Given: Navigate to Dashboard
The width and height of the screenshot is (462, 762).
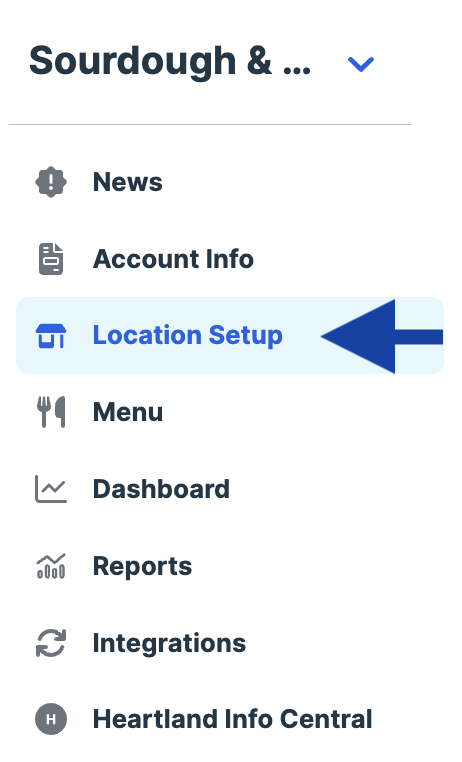Looking at the screenshot, I should 161,489.
